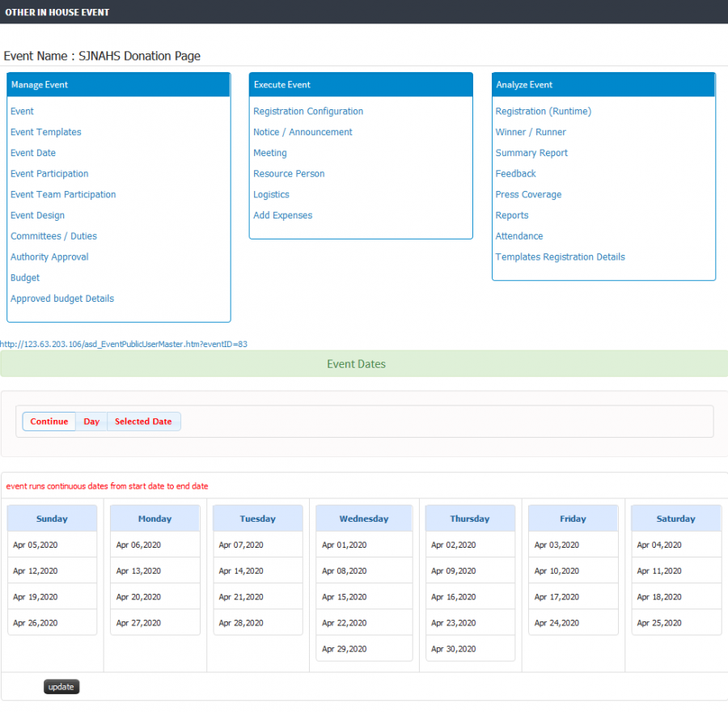
Task: Select date Apr 20,2020
Action: [155, 597]
